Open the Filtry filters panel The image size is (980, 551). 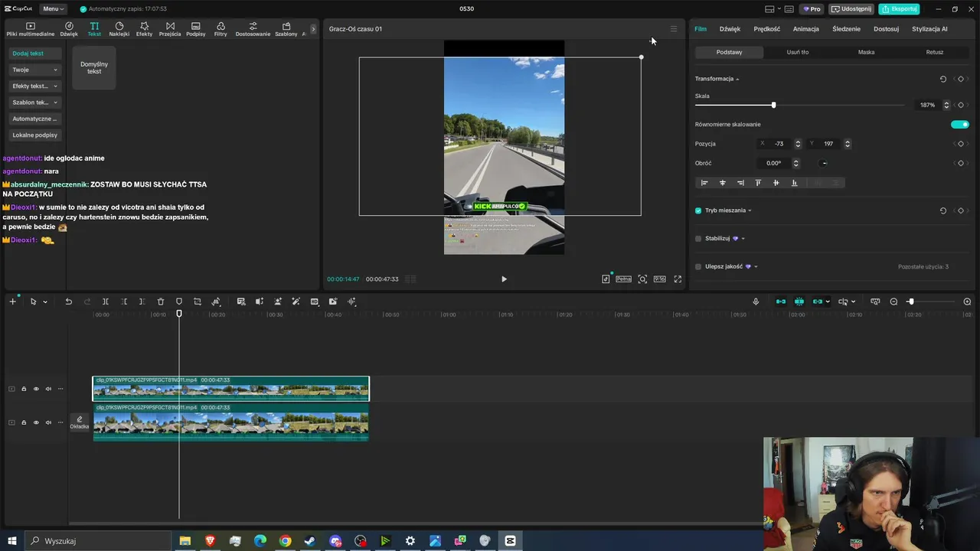point(220,29)
